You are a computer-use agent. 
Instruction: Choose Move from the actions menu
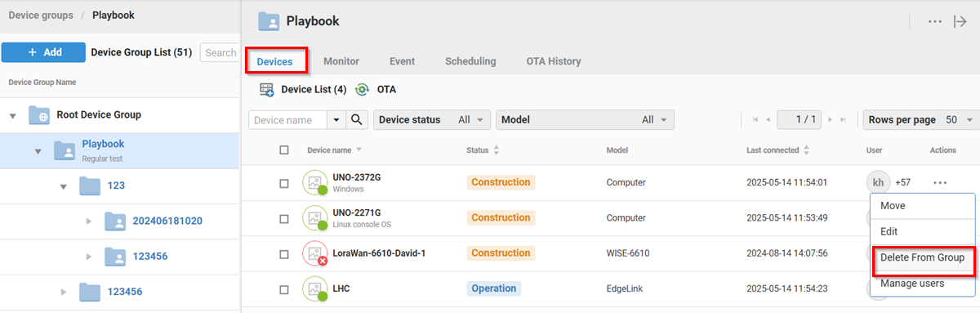[x=923, y=206]
